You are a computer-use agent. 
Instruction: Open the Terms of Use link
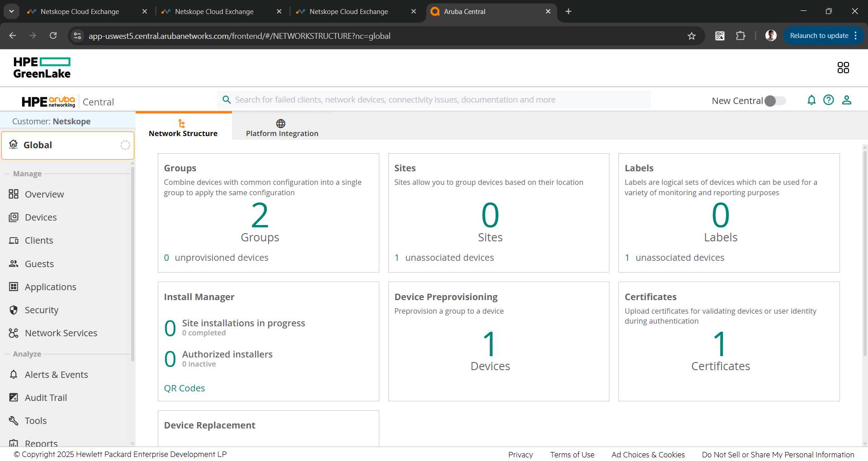click(572, 455)
